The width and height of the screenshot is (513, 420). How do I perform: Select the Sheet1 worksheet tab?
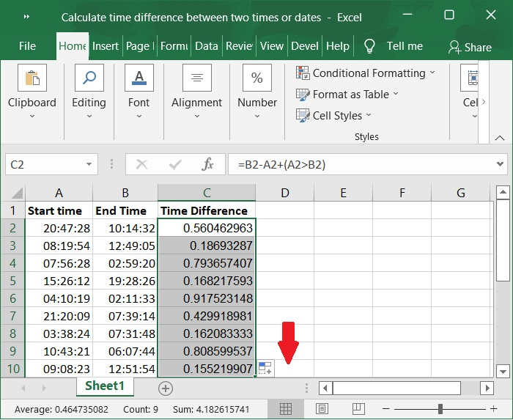pyautogui.click(x=105, y=386)
